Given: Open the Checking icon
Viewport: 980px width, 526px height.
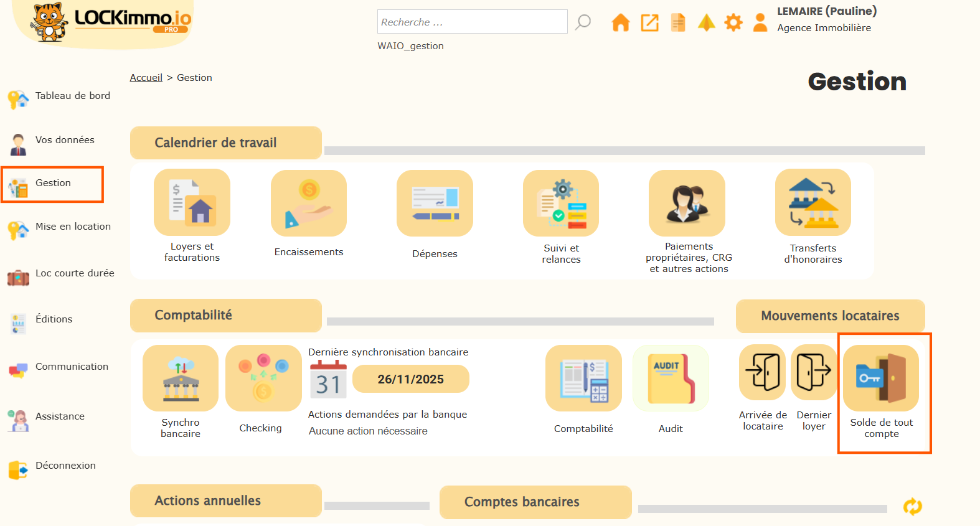Looking at the screenshot, I should (263, 378).
